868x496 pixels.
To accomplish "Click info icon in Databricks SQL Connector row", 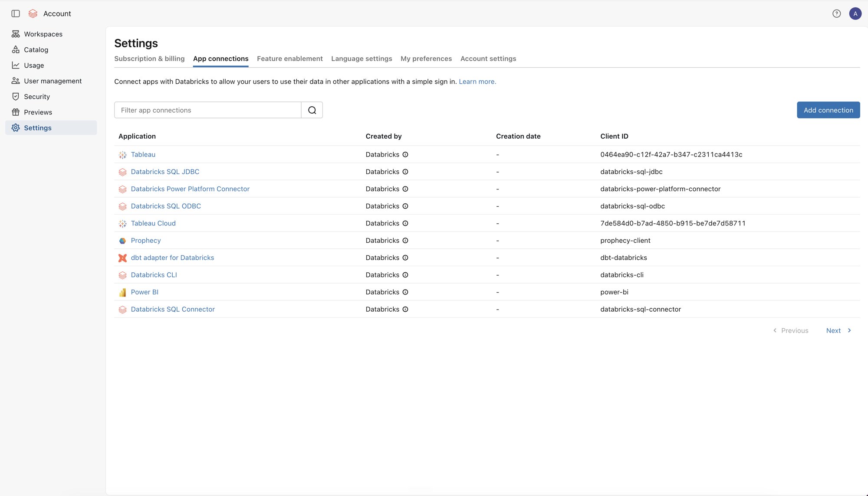I will 405,309.
